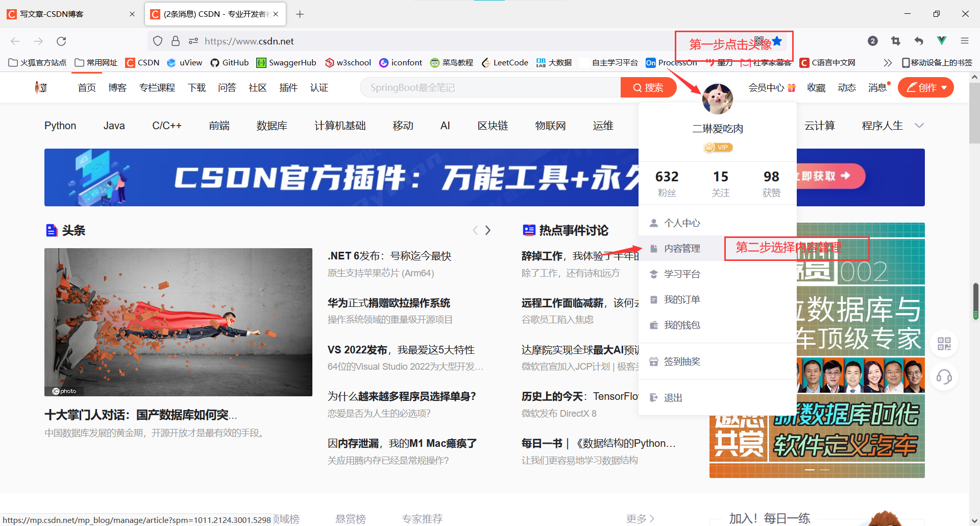The image size is (980, 526).
Task: Reload the page with refresh icon
Action: [x=61, y=41]
